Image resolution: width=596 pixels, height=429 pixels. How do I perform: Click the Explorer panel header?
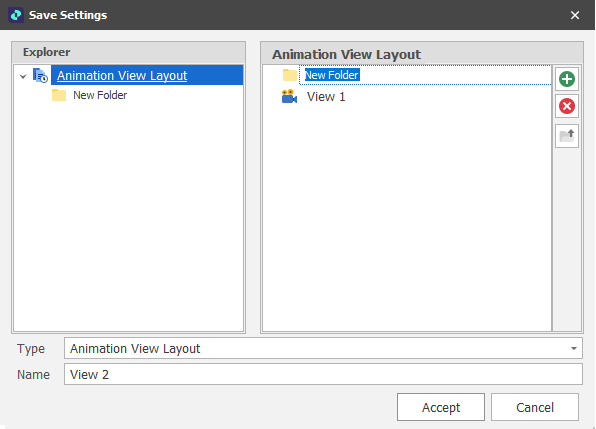pos(128,52)
